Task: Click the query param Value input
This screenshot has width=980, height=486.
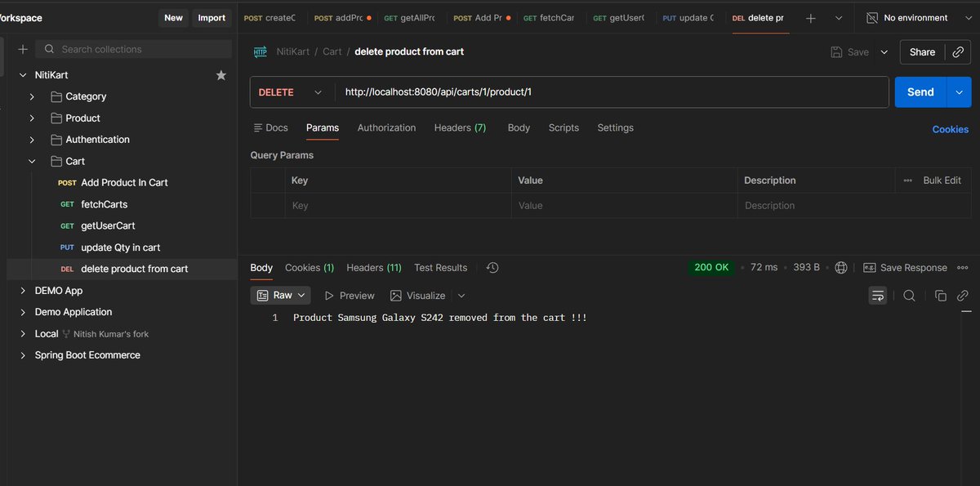Action: click(625, 206)
